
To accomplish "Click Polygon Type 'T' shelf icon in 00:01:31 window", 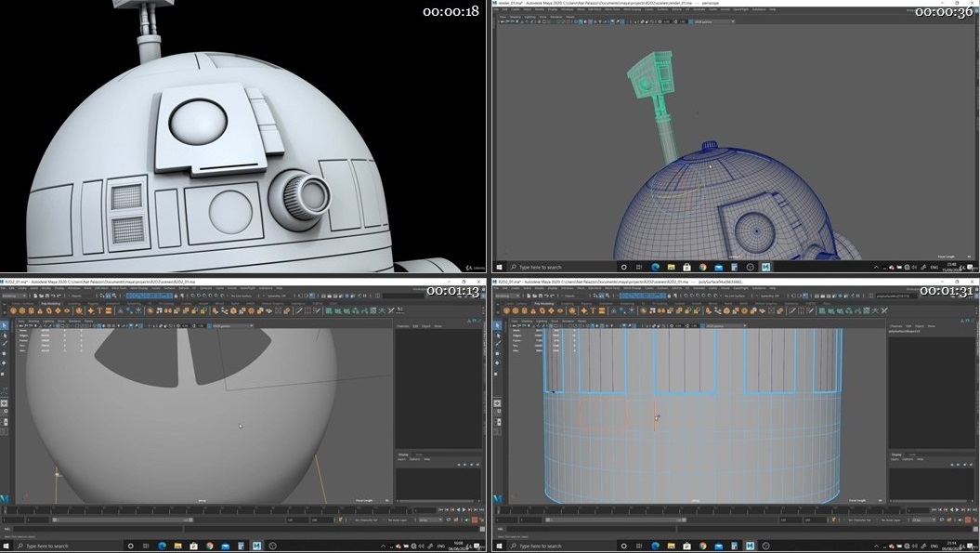I will (594, 310).
